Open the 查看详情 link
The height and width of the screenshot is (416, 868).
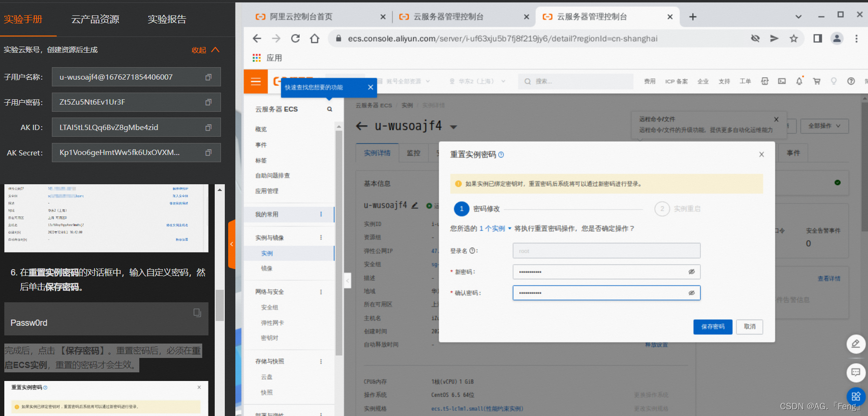[829, 278]
